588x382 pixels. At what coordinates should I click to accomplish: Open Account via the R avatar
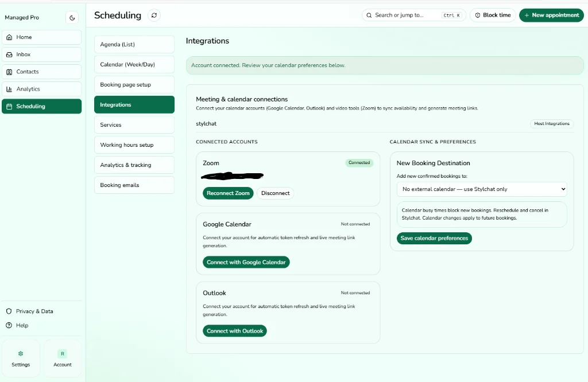click(x=62, y=353)
